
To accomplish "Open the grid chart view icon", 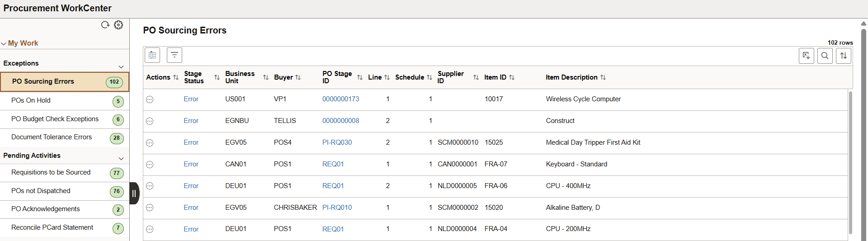I will click(x=152, y=55).
